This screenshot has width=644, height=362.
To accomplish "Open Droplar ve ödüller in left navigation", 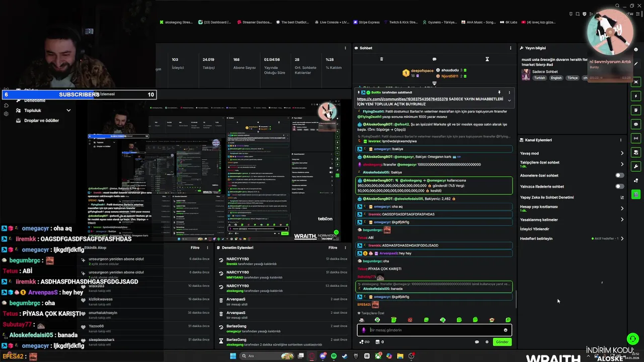I will pos(38,121).
